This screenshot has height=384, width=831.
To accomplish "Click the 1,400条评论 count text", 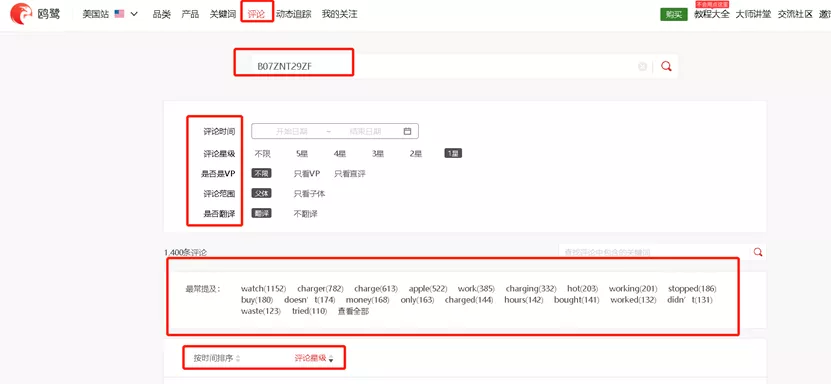I will pos(185,253).
